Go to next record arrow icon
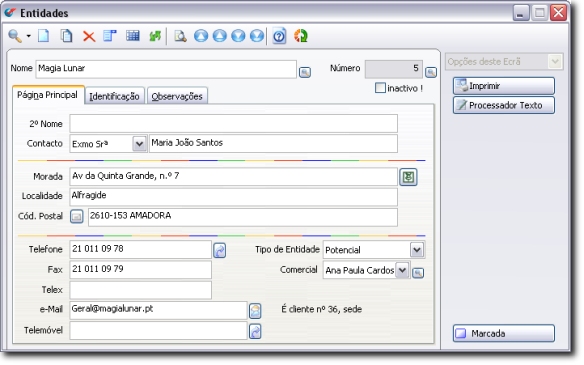Viewport: 584px width, 365px height. click(x=238, y=36)
